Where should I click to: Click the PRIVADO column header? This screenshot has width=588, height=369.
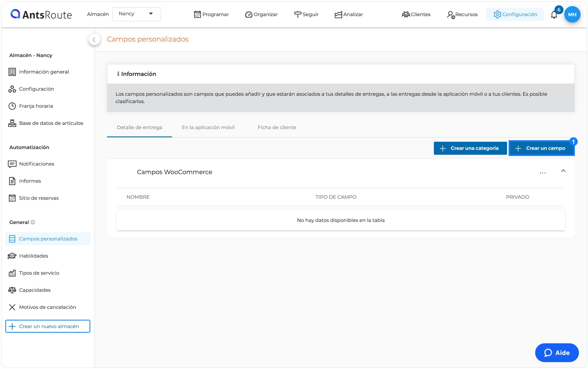coord(518,197)
